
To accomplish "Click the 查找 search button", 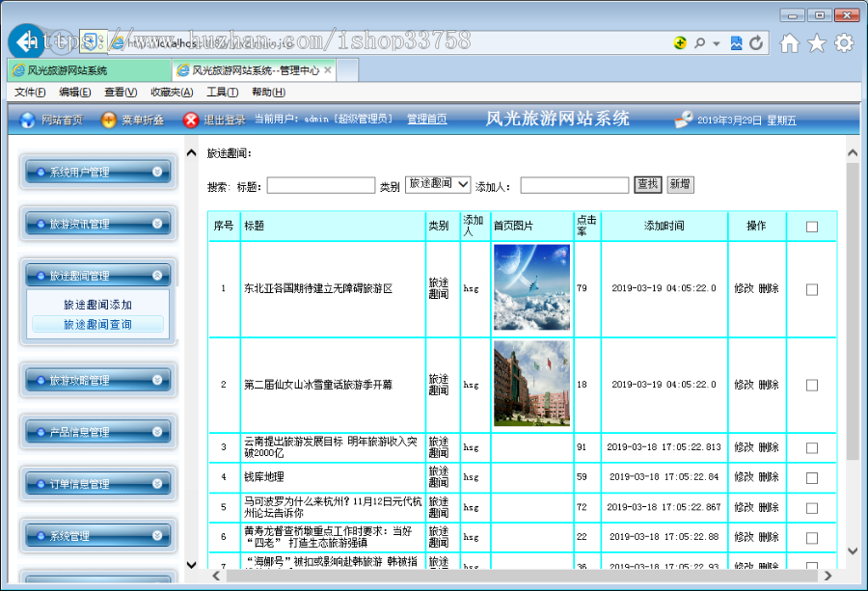I will pos(647,184).
